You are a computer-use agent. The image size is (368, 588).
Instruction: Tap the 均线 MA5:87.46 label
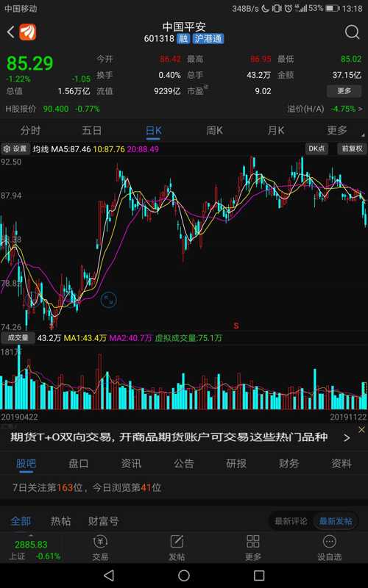61,149
